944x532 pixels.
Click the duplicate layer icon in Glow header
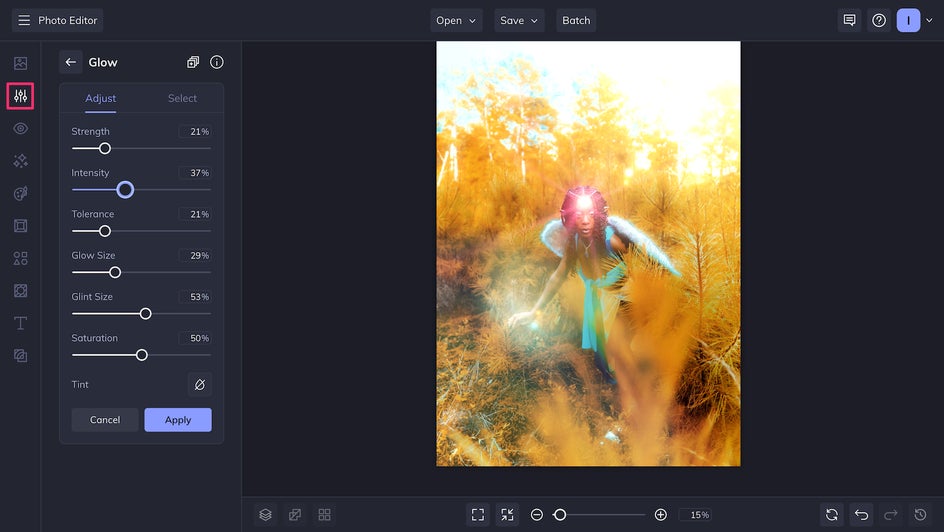tap(193, 62)
